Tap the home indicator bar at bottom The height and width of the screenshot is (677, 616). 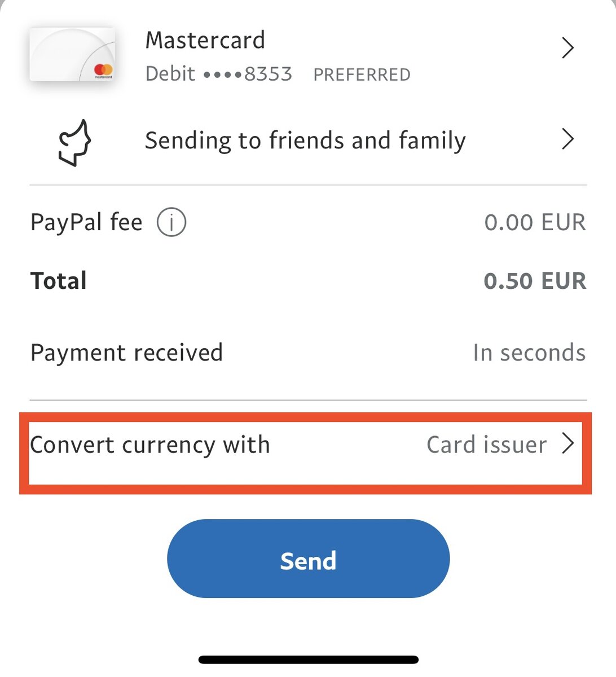pos(308,660)
